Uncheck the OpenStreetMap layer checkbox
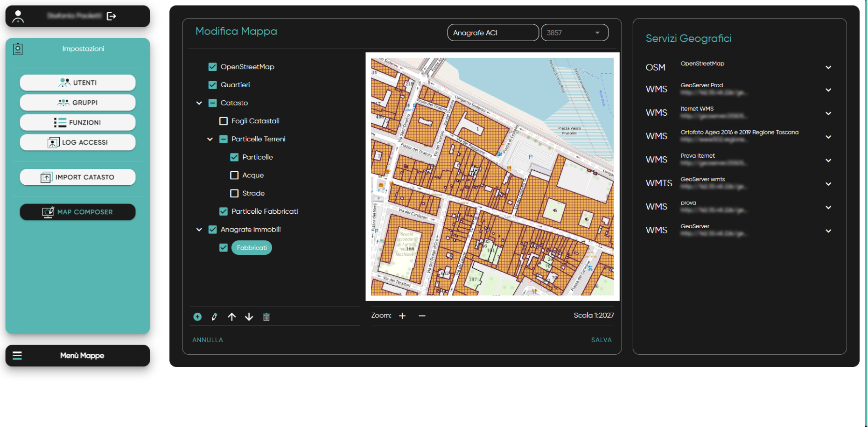868x427 pixels. point(212,67)
